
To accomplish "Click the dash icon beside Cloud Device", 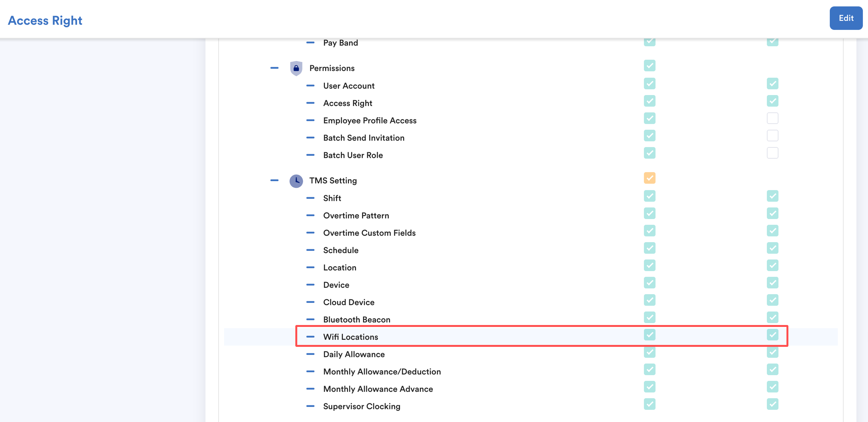I will (x=310, y=302).
